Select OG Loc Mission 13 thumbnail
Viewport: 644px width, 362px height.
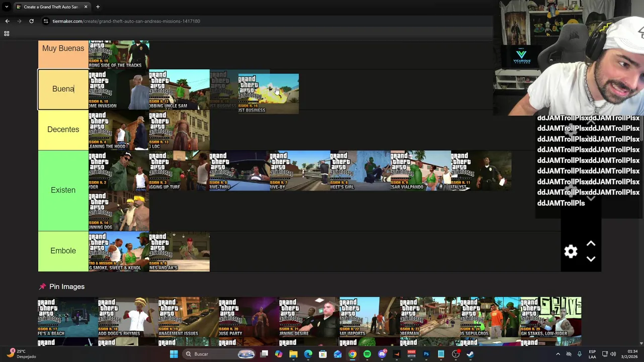179,130
